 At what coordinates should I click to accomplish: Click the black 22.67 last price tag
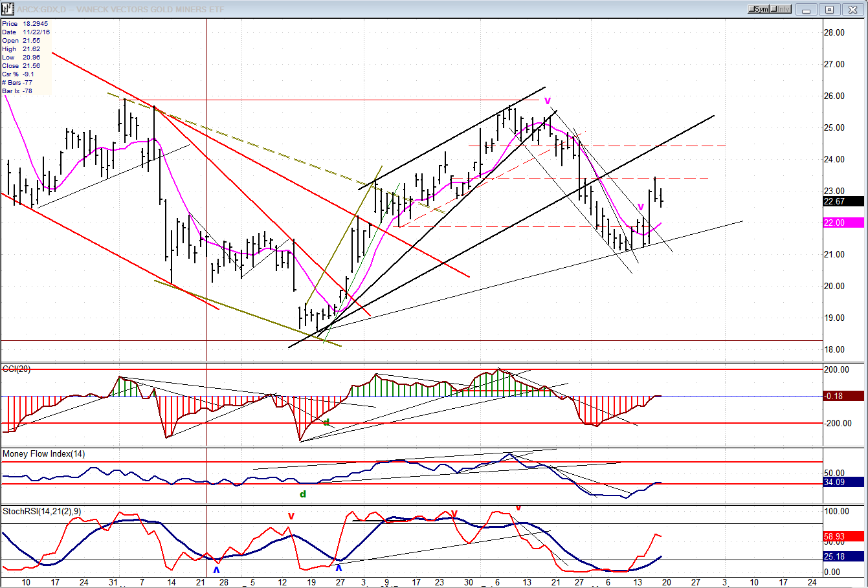(843, 201)
